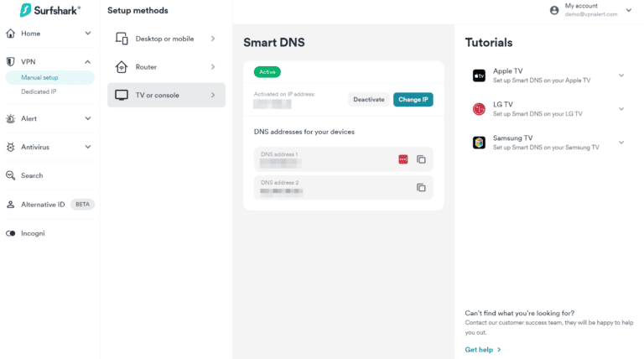The height and width of the screenshot is (359, 644).
Task: Copy DNS address 1
Action: coord(422,159)
